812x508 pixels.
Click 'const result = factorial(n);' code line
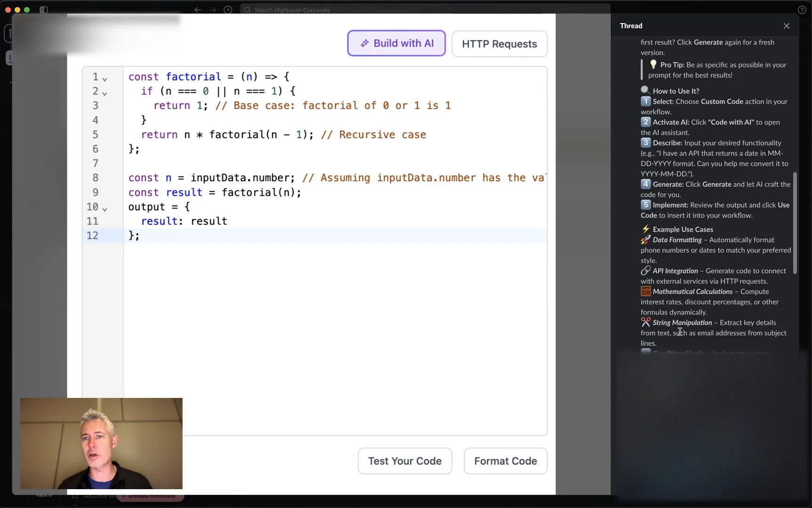coord(215,192)
